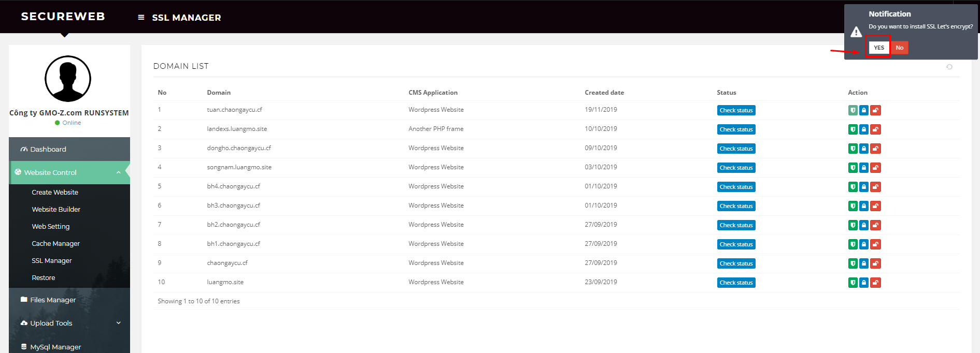Click the SECUREWEB logo in header
The width and height of the screenshot is (980, 353).
point(63,17)
